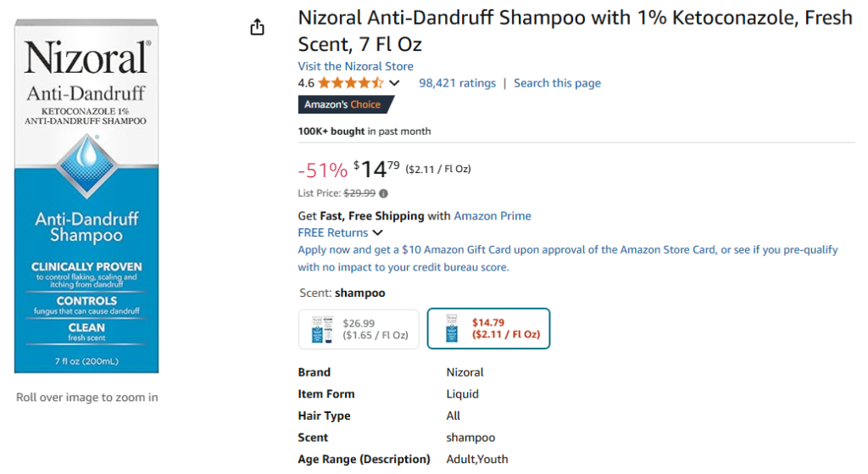Image resolution: width=868 pixels, height=474 pixels.
Task: Click the -51% discount label
Action: pyautogui.click(x=322, y=170)
